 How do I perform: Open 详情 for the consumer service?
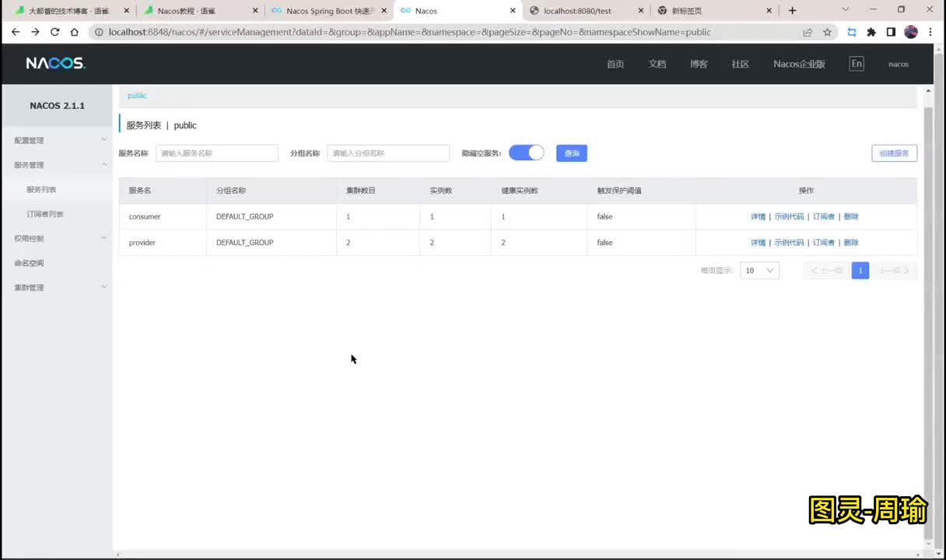pos(758,217)
